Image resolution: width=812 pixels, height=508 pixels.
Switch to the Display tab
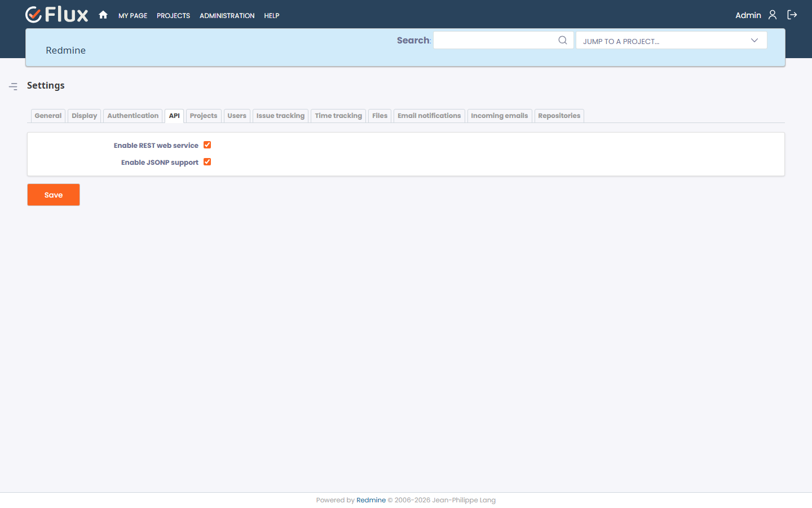tap(85, 116)
